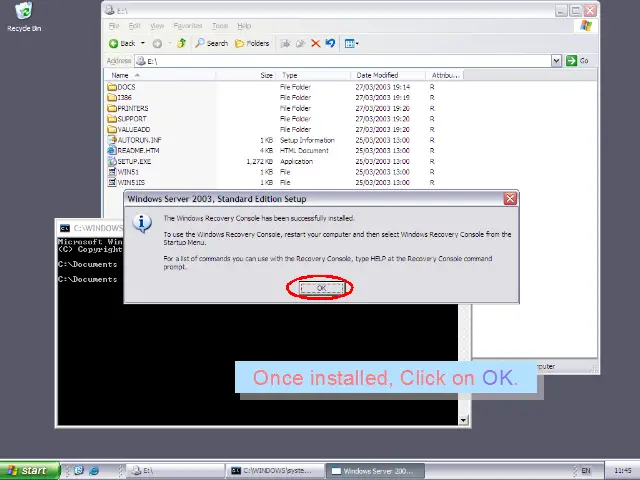Click 'Setup Information' type text
The image size is (640, 480).
pos(307,140)
